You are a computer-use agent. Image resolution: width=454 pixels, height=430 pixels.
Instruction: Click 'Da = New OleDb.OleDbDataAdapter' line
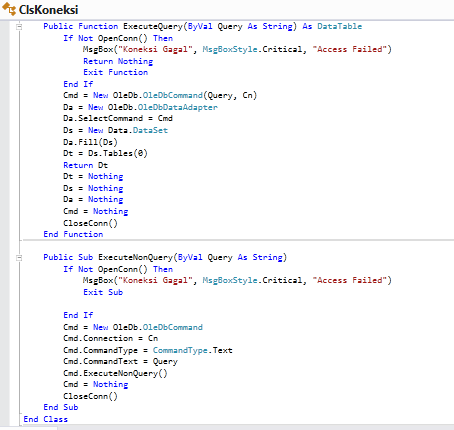coord(140,107)
